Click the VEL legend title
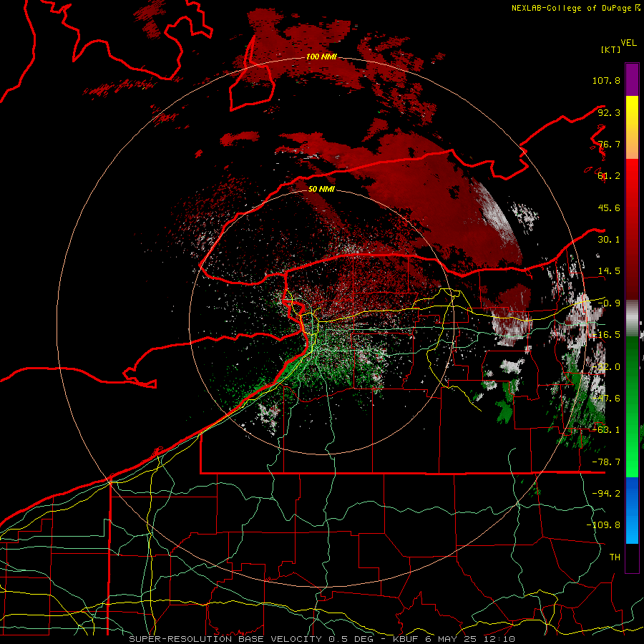The width and height of the screenshot is (644, 644). [x=628, y=43]
